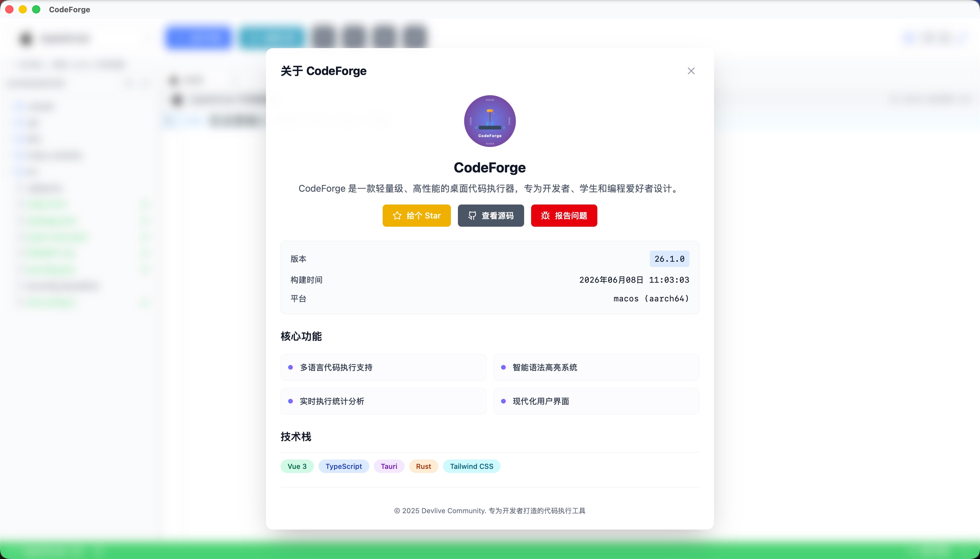Click the Vue 3 tech tag

[x=297, y=466]
